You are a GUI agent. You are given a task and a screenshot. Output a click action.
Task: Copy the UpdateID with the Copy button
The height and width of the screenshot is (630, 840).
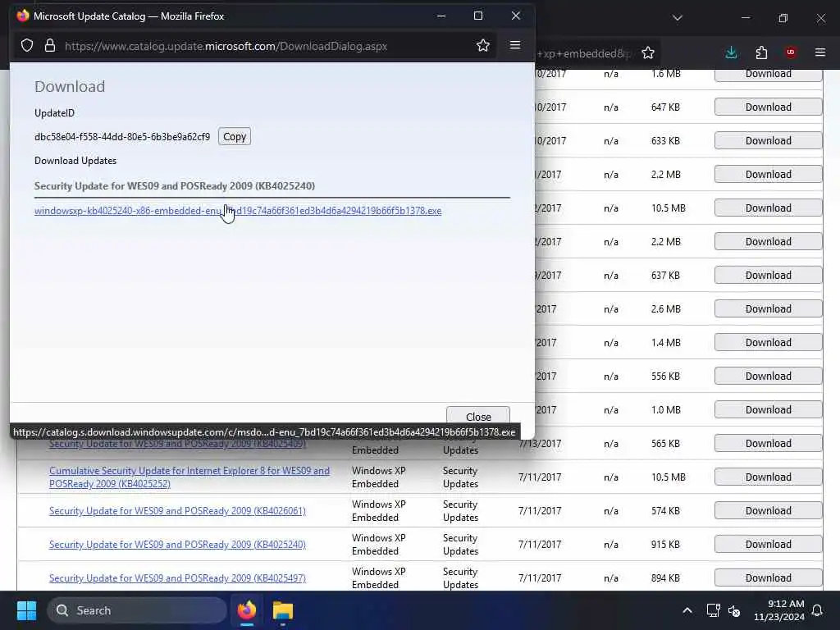tap(234, 137)
